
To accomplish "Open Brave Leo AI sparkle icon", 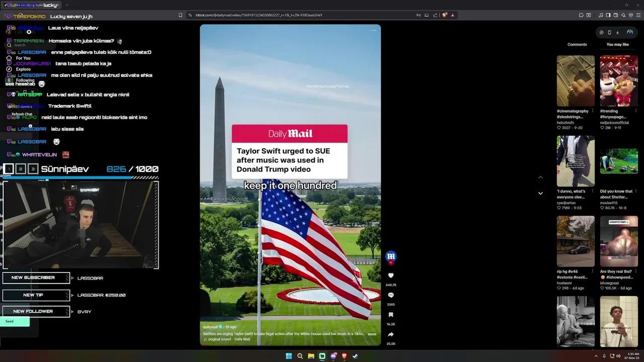I will point(623,15).
